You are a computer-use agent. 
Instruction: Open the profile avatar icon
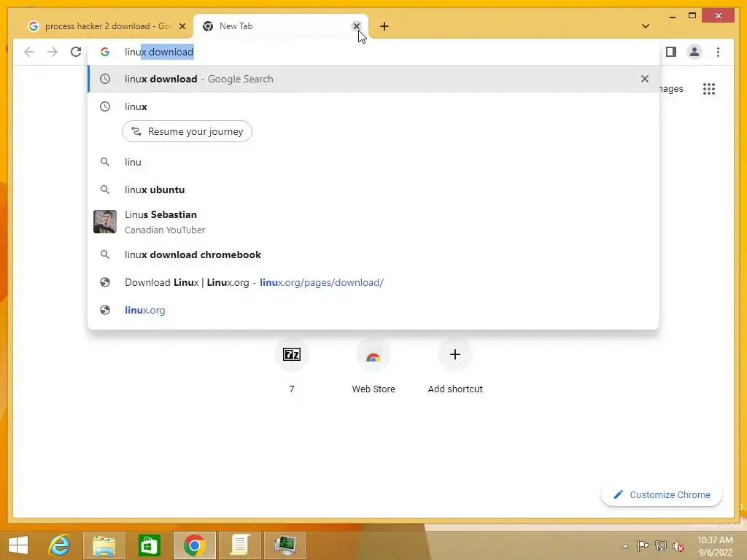694,52
